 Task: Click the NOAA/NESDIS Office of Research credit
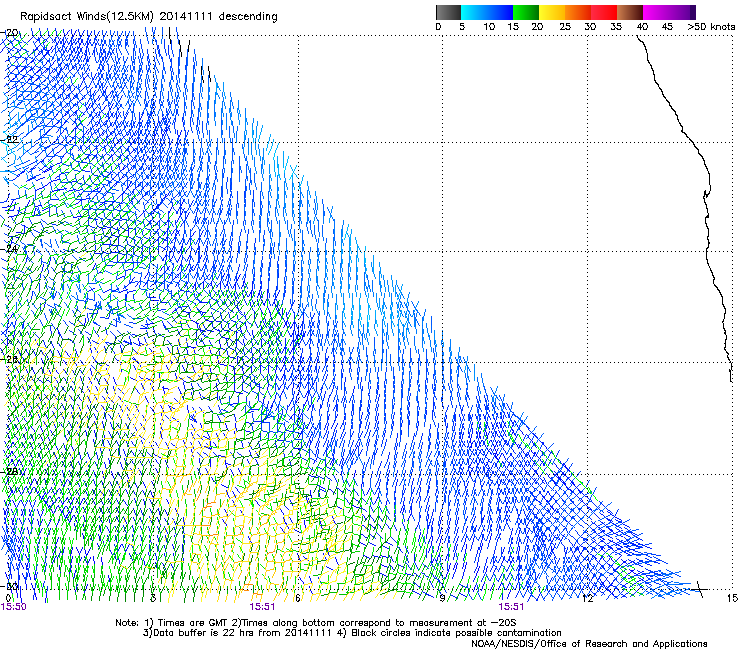click(589, 643)
